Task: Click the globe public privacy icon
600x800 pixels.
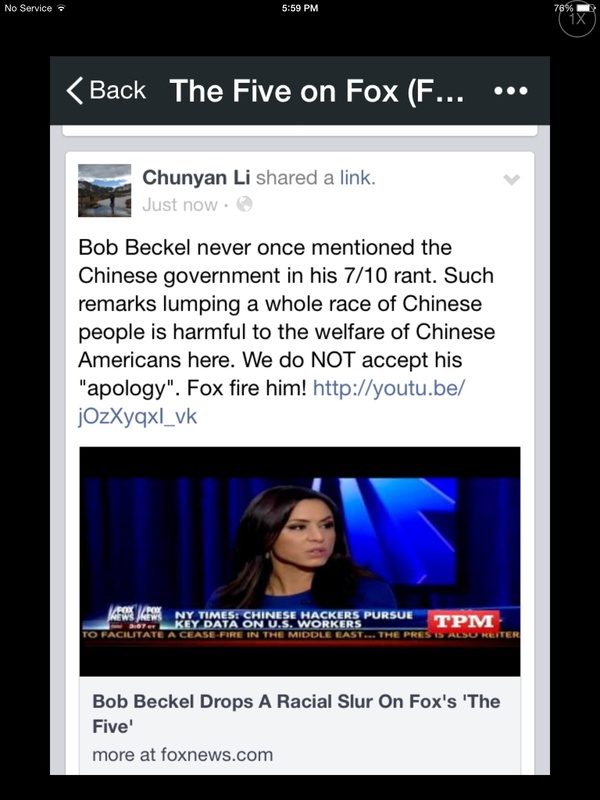Action: click(244, 204)
